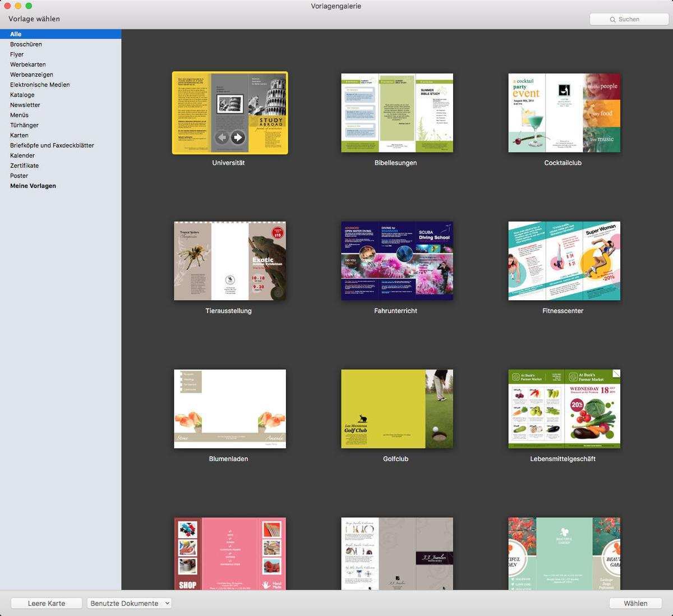This screenshot has width=673, height=616.
Task: Switch to the Flyer category
Action: 17,54
